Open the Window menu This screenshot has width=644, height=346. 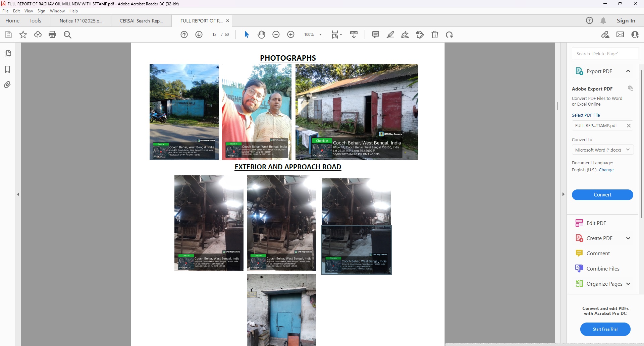[57, 11]
